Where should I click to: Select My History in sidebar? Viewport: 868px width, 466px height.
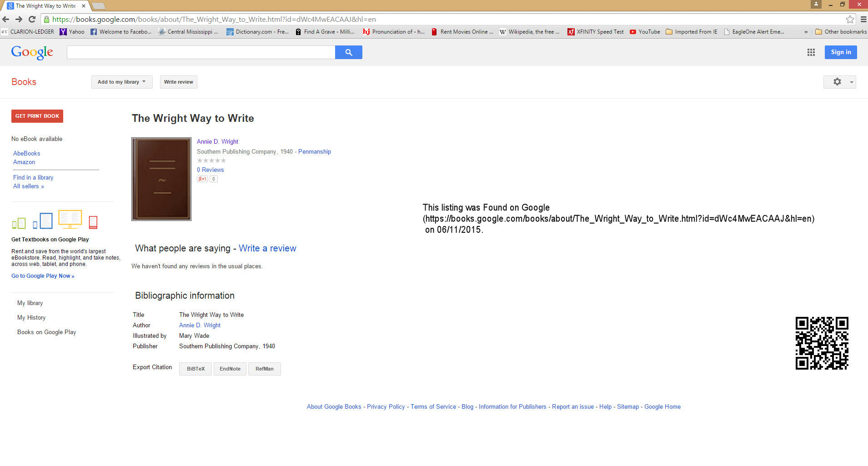click(x=31, y=317)
